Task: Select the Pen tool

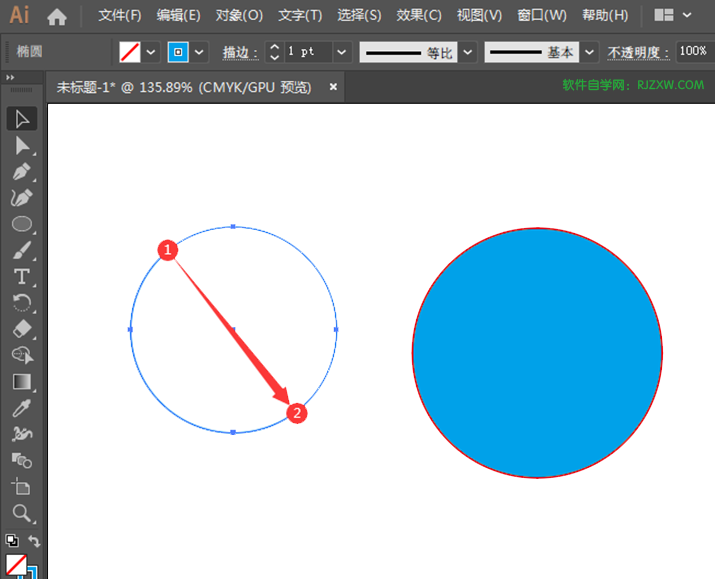Action: (x=21, y=172)
